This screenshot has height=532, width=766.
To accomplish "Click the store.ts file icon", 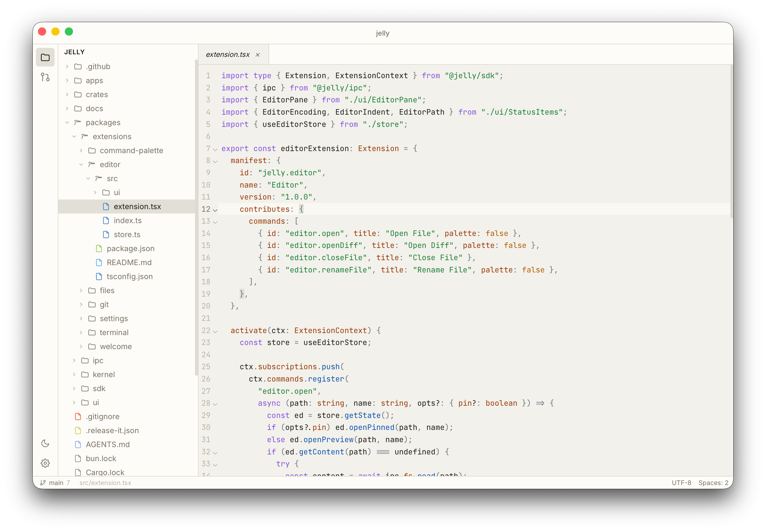I will click(106, 234).
